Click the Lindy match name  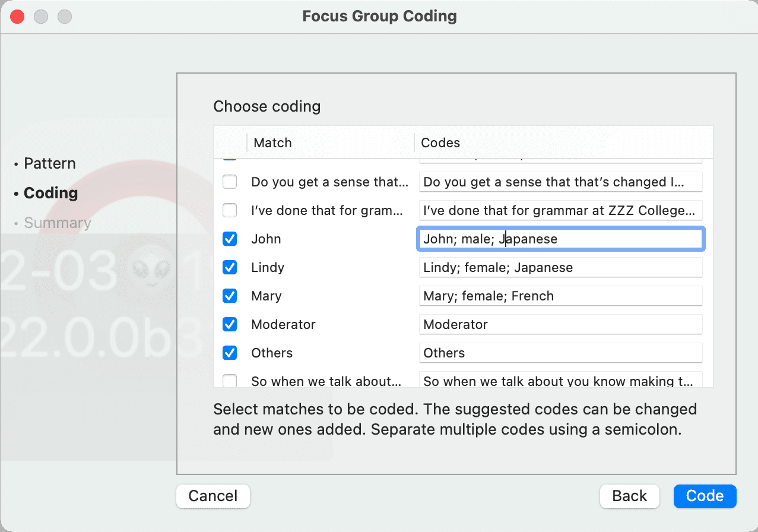coord(268,267)
